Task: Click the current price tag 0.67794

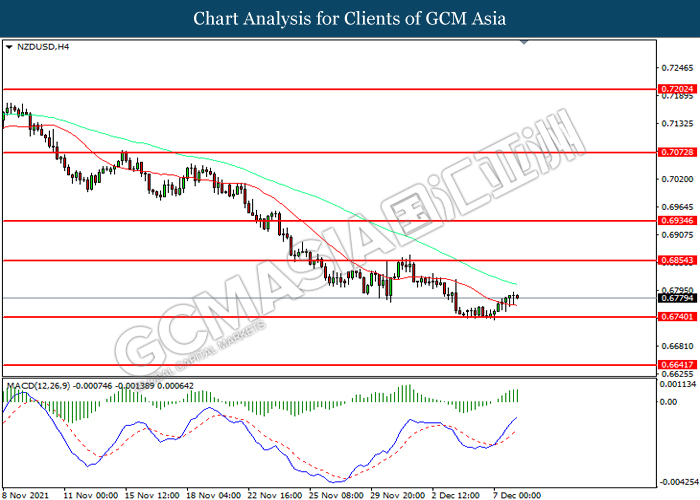Action: pyautogui.click(x=677, y=298)
